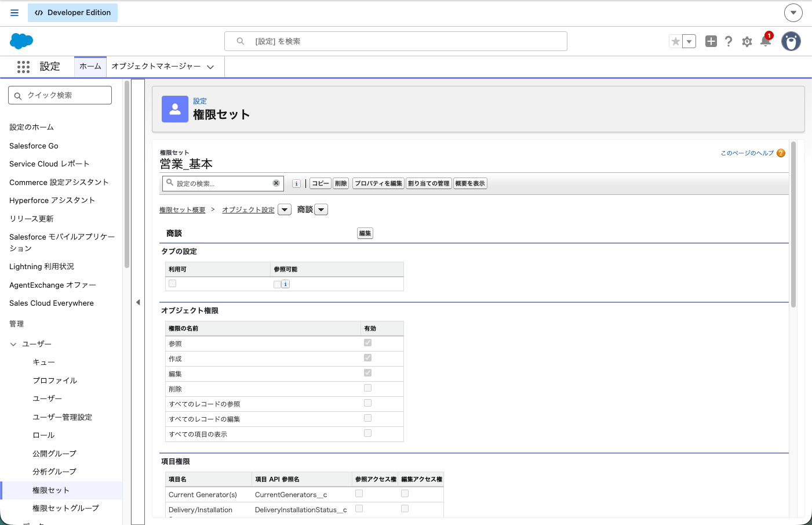Click the orange help icon near このページのヘルプ

click(781, 153)
